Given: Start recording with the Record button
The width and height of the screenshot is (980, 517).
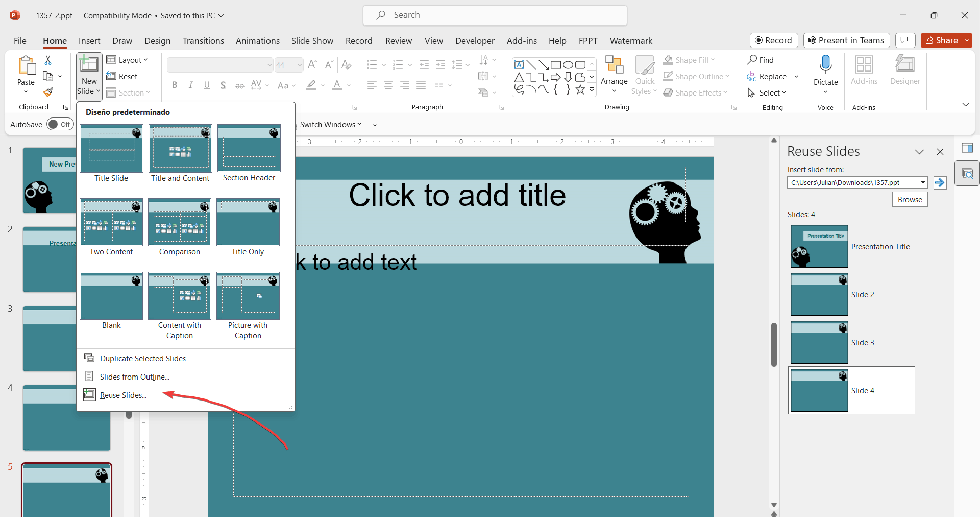Looking at the screenshot, I should 774,40.
